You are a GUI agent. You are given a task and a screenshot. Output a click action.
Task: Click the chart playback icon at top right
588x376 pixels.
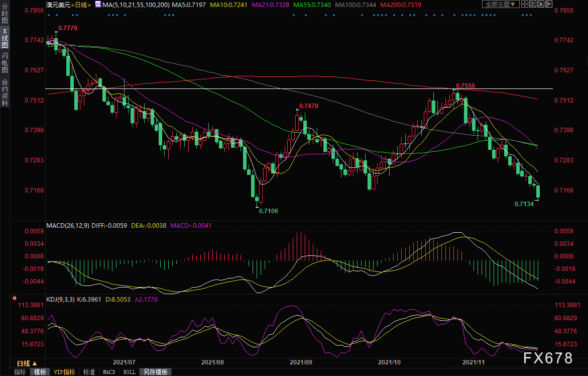[541, 4]
